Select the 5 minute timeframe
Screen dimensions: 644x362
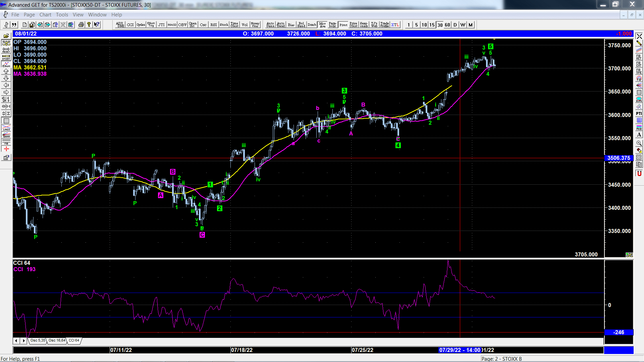(x=416, y=25)
